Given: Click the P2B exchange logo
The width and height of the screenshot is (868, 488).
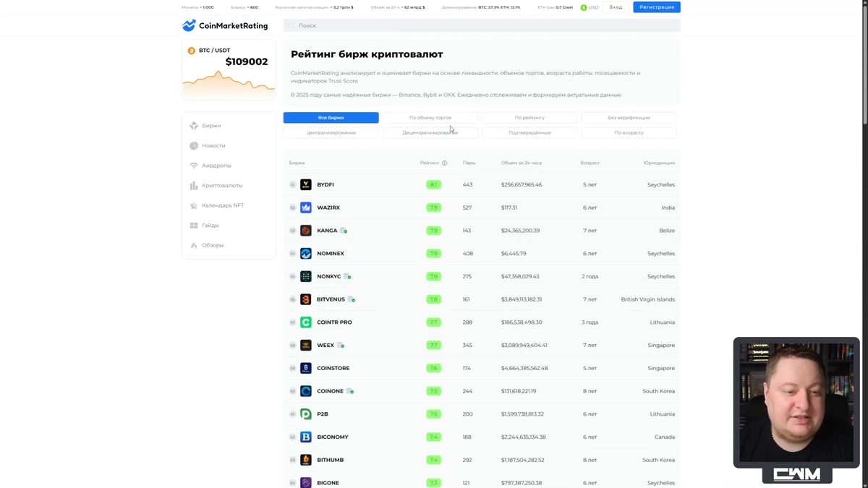Looking at the screenshot, I should pyautogui.click(x=306, y=414).
